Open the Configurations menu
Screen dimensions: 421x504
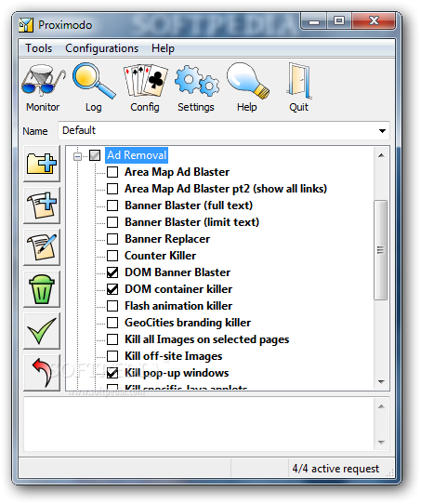tap(102, 48)
